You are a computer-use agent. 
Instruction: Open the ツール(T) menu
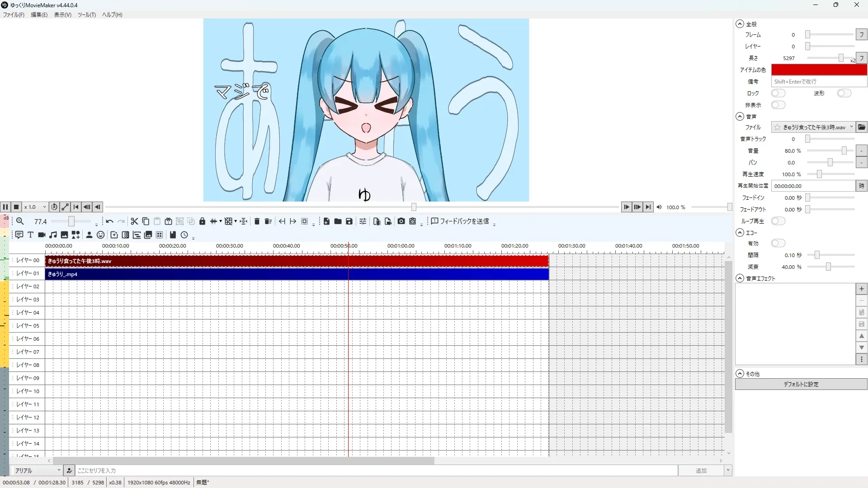[86, 14]
